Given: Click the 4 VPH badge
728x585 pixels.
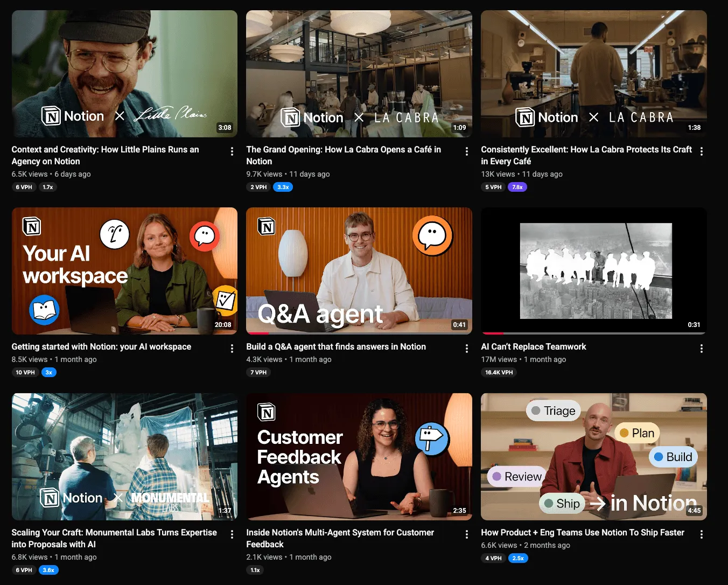Looking at the screenshot, I should pyautogui.click(x=493, y=558).
